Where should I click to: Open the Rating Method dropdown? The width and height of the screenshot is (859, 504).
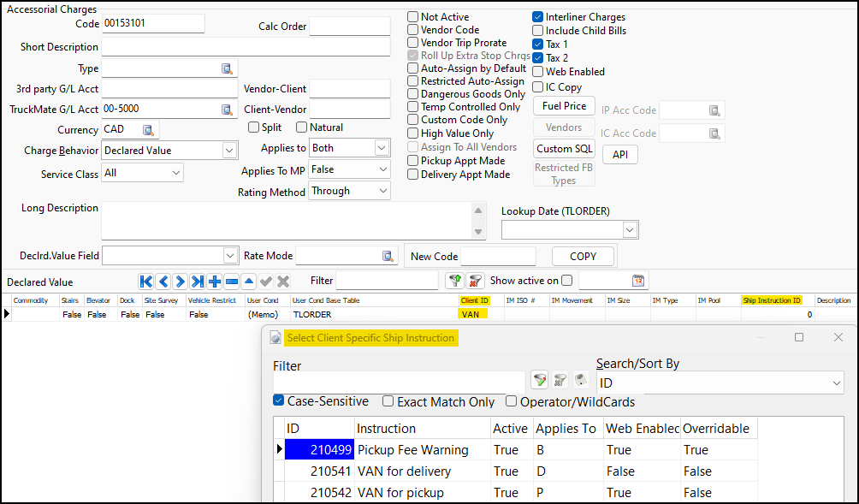click(x=382, y=192)
